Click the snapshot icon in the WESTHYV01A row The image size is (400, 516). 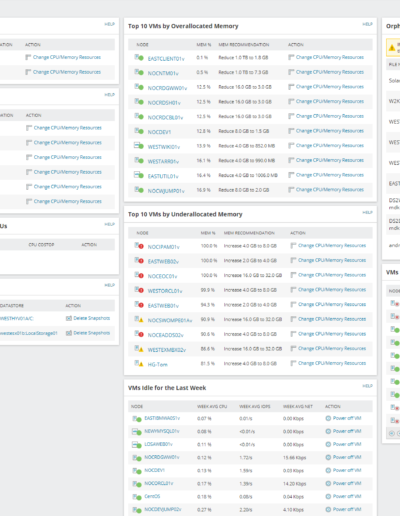click(x=69, y=318)
